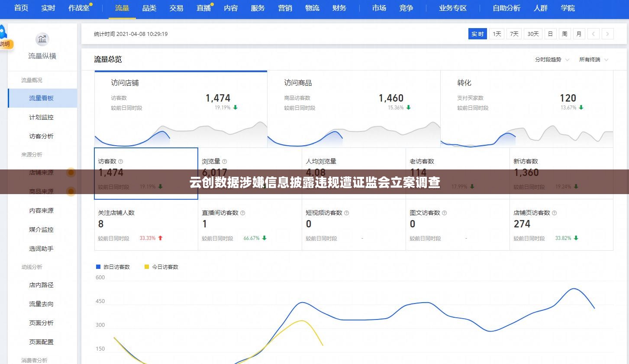Toggle 今日访客数 yellow legend swatch
The width and height of the screenshot is (629, 364).
(x=147, y=267)
